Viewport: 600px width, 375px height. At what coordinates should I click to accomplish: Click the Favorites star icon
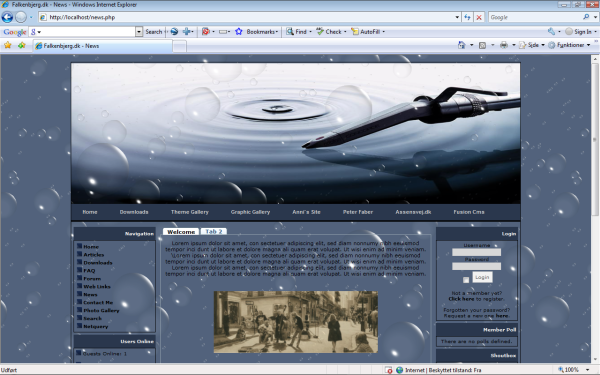tap(8, 45)
